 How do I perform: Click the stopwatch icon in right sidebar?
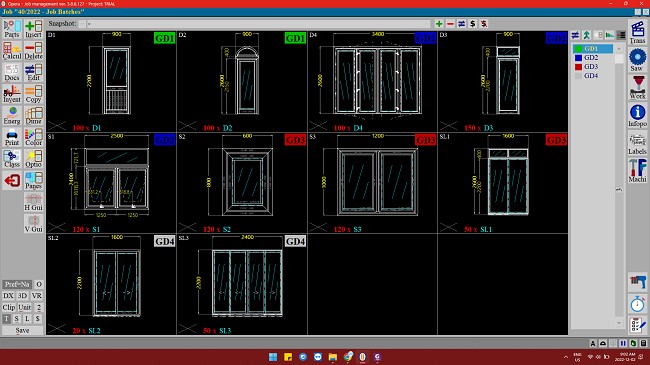pyautogui.click(x=637, y=304)
